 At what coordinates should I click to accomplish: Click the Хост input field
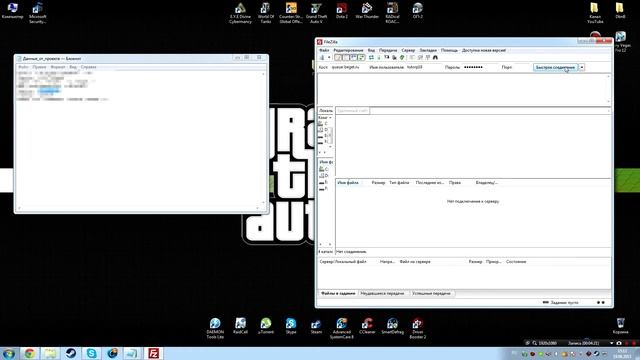pos(348,67)
